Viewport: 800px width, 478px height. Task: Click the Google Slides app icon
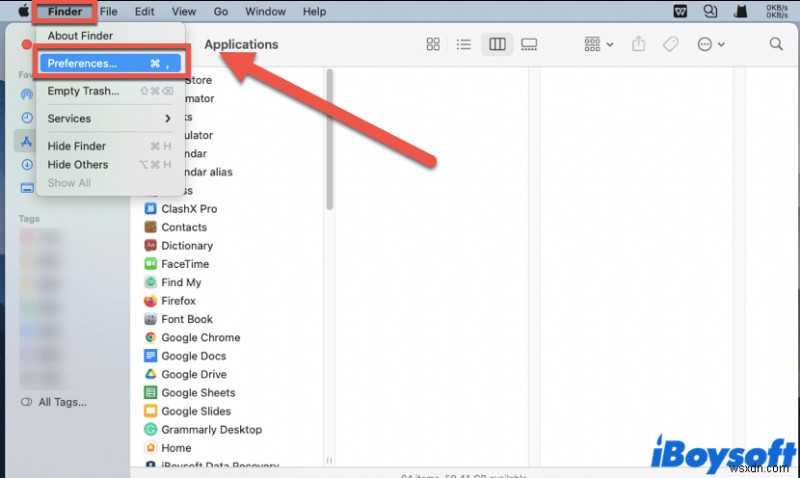click(150, 411)
